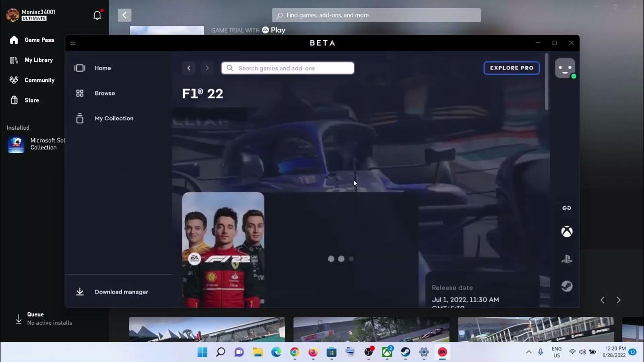644x362 pixels.
Task: Open taskbar Search
Action: [x=220, y=352]
